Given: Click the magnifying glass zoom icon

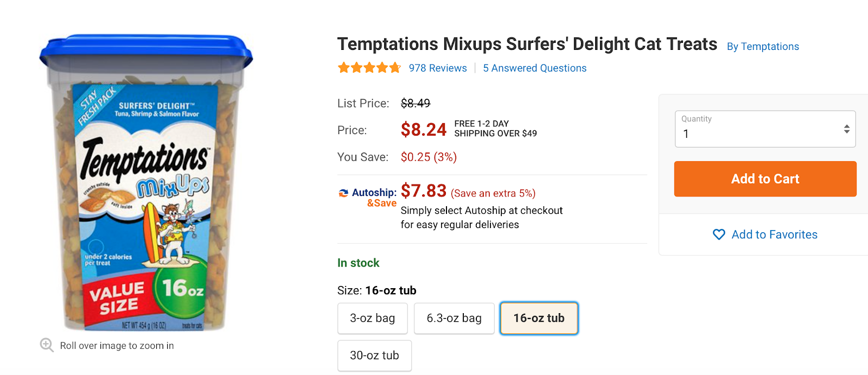Looking at the screenshot, I should pos(47,345).
